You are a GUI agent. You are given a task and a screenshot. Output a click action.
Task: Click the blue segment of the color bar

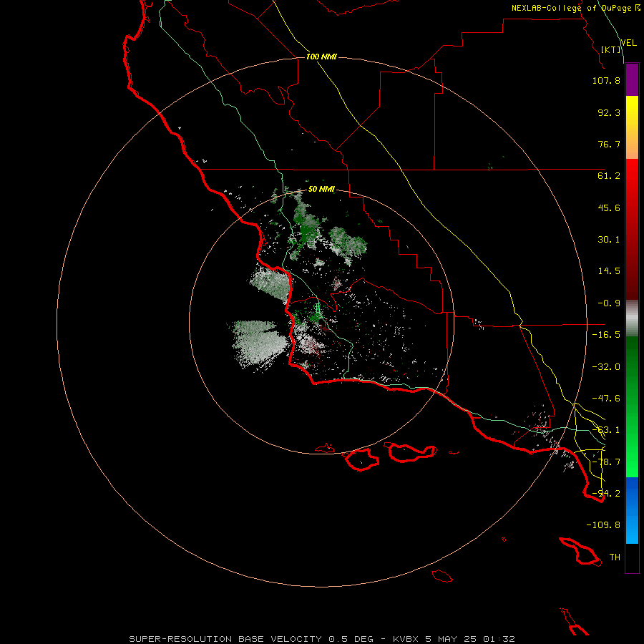[632, 510]
